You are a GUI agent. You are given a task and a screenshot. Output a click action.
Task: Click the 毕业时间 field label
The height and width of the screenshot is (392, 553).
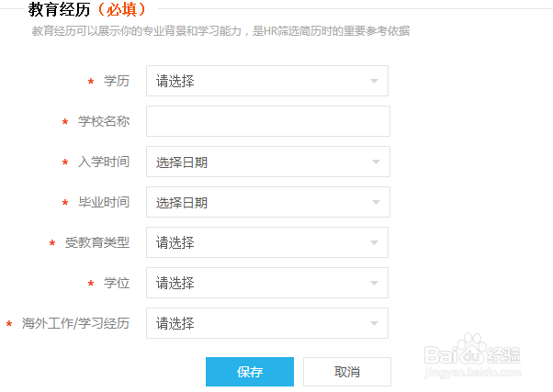click(104, 203)
